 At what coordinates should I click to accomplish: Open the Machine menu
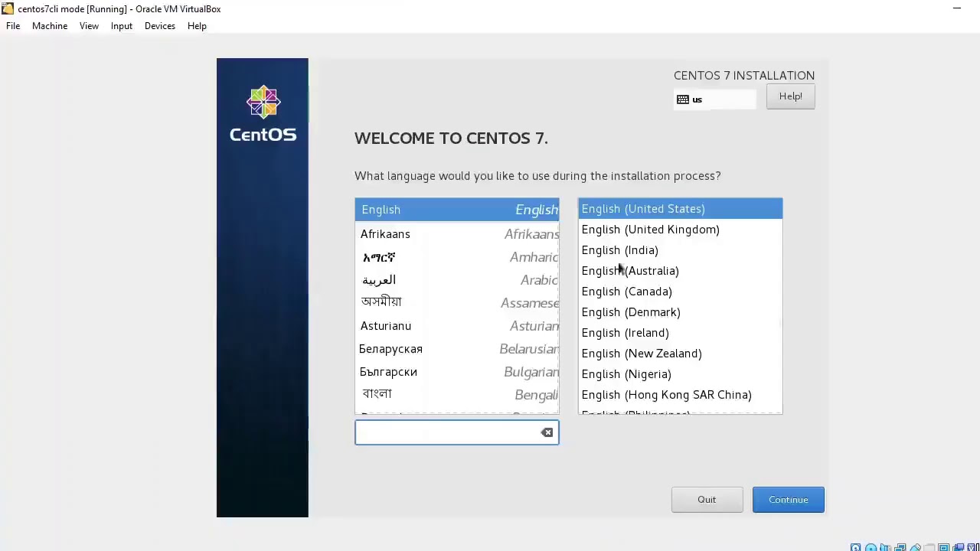tap(50, 26)
